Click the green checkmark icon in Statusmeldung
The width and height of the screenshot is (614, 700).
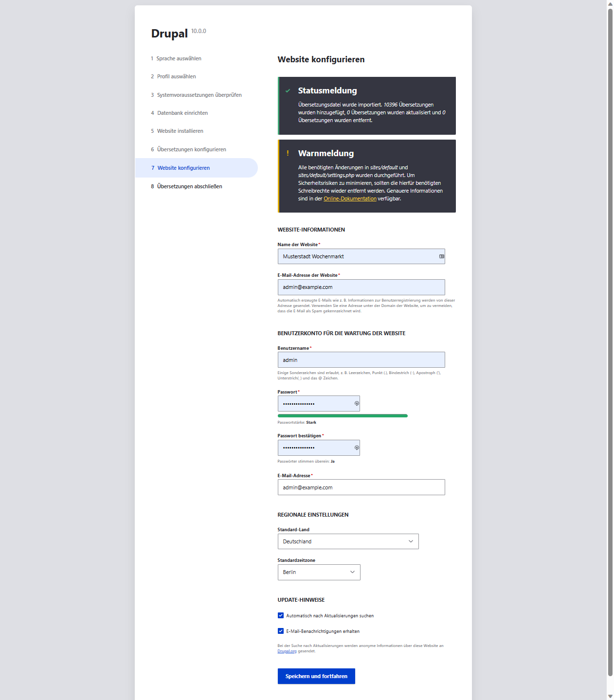coord(288,91)
